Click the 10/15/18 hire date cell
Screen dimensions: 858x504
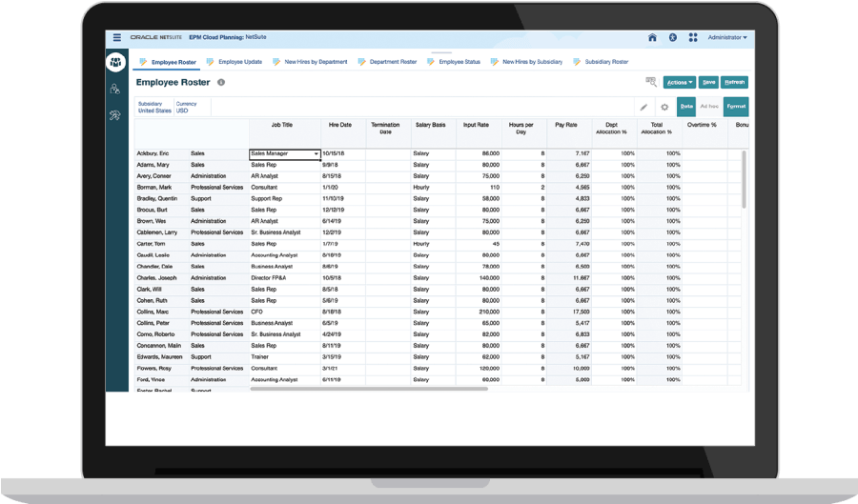click(x=343, y=153)
